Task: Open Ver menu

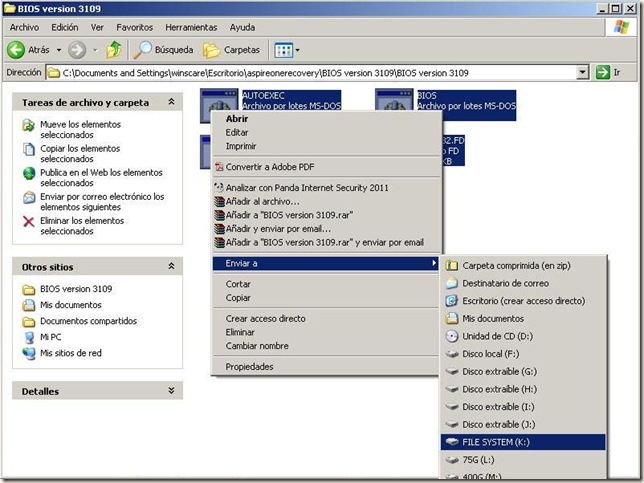Action: 97,28
